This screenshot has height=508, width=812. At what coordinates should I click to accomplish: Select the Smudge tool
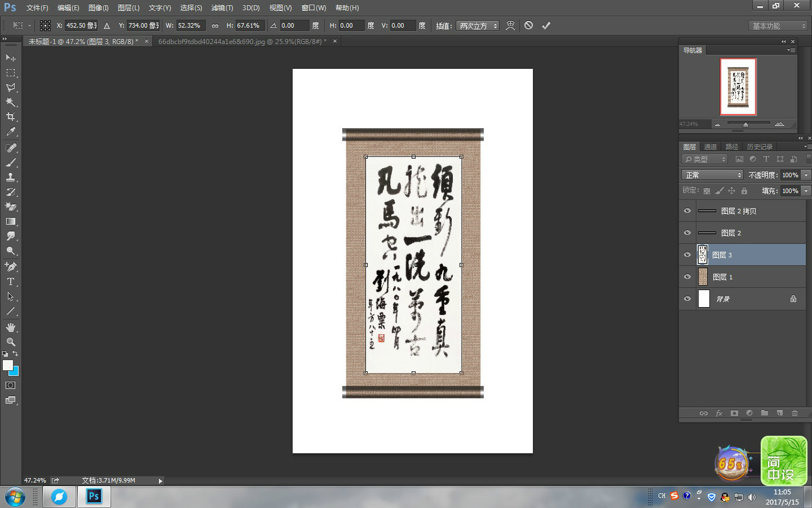click(11, 236)
